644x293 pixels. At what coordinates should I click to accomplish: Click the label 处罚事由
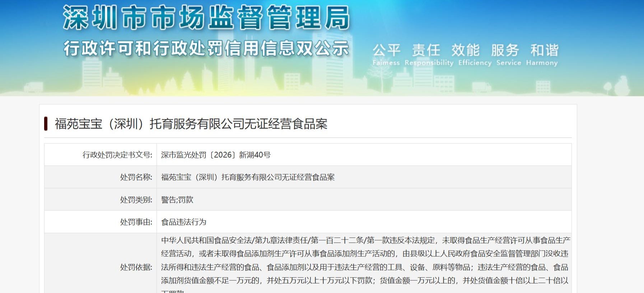pyautogui.click(x=136, y=222)
